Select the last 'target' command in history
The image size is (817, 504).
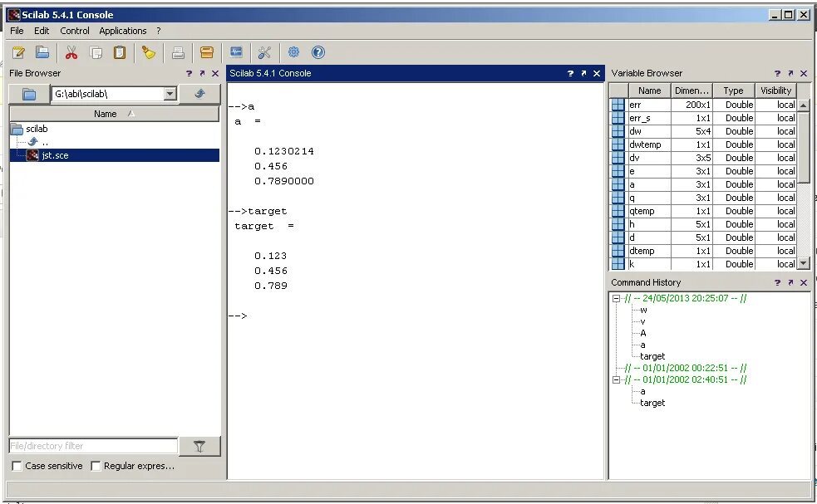tap(652, 403)
